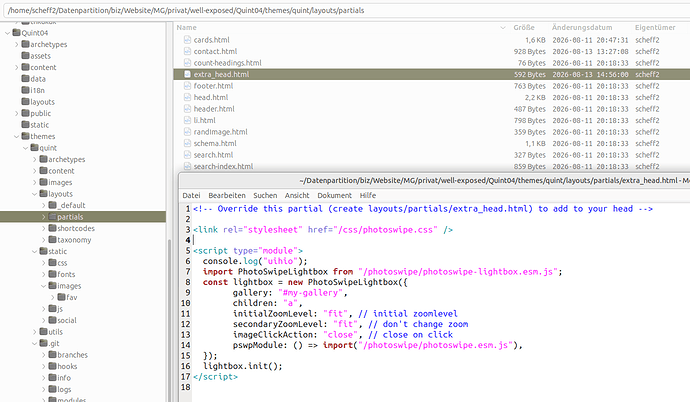Select the js folder icon
This screenshot has height=402, width=690.
(52, 309)
